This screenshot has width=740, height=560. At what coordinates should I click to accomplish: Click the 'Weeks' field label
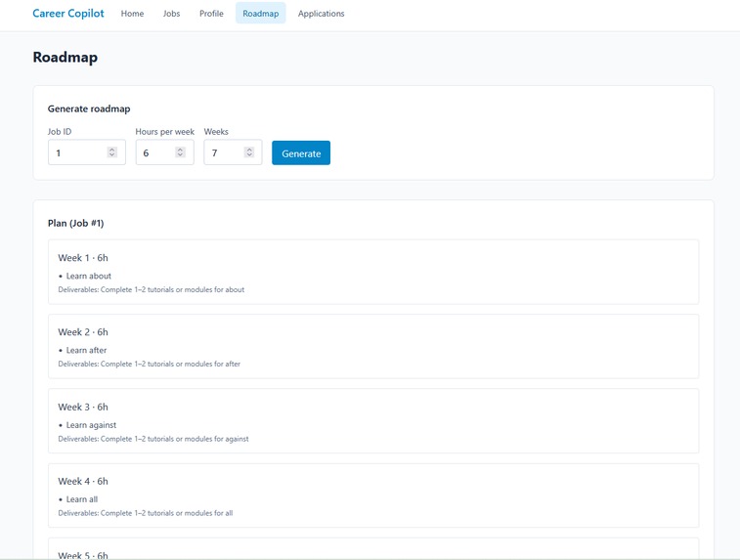coord(216,132)
